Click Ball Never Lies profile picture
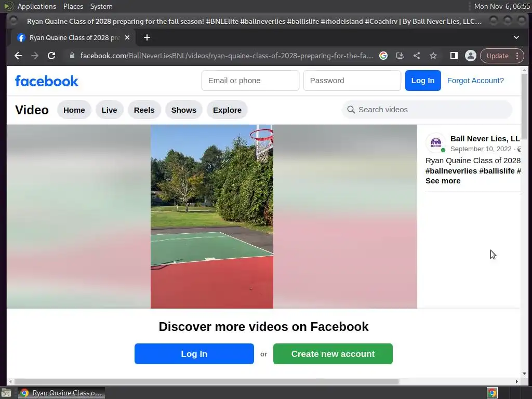The width and height of the screenshot is (532, 399). point(436,143)
